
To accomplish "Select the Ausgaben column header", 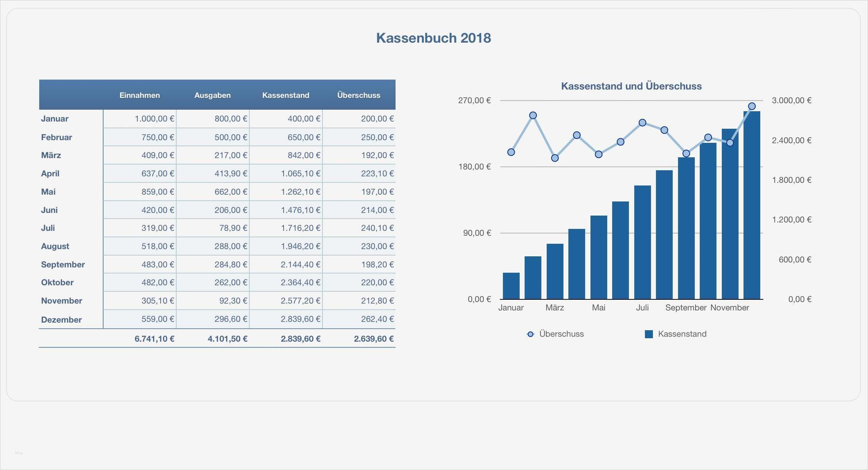I will (x=212, y=95).
